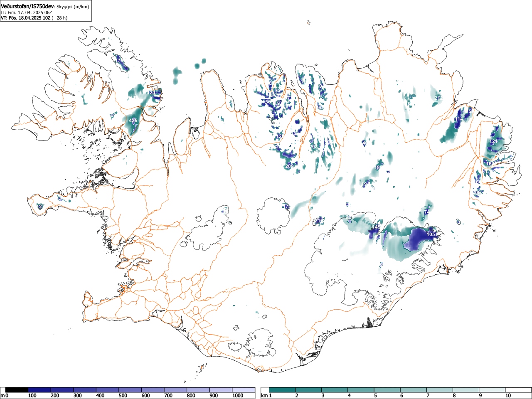Click the 'km' unit label of the kilometre legend
This screenshot has width=532, height=399.
264,396
